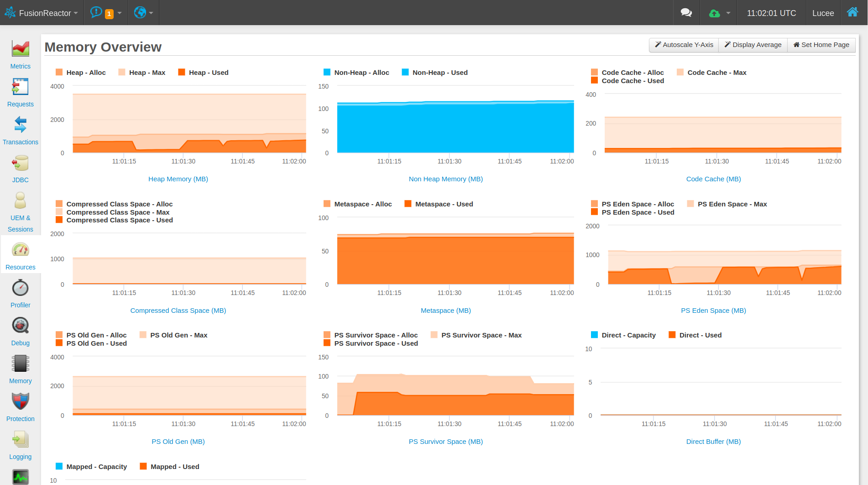This screenshot has width=868, height=485.
Task: Open the JDBC database icon
Action: tap(21, 163)
